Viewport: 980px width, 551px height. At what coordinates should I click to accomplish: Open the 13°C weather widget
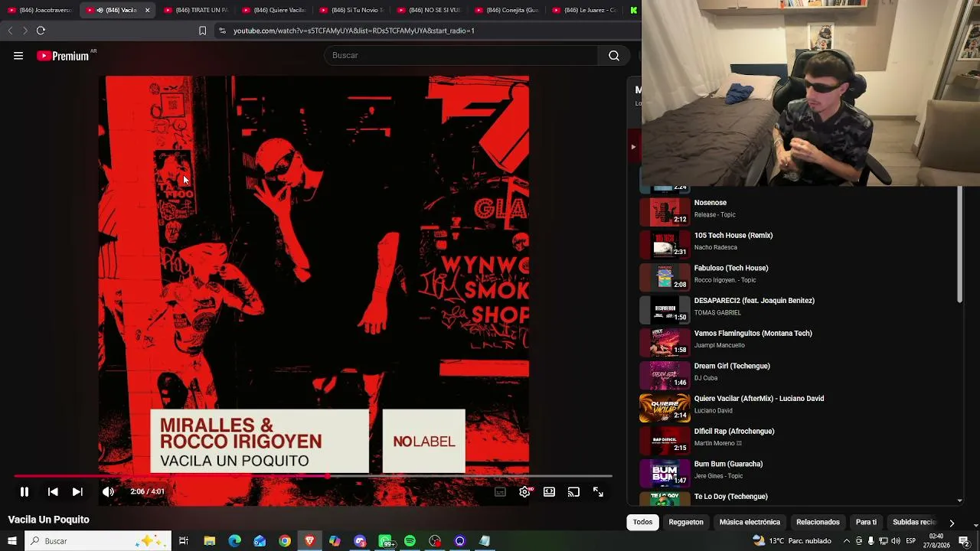tap(792, 541)
